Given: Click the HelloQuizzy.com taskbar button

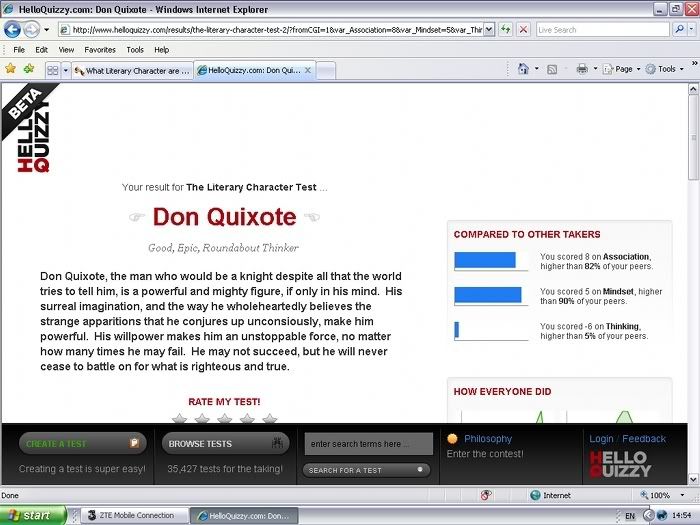Looking at the screenshot, I should [244, 516].
